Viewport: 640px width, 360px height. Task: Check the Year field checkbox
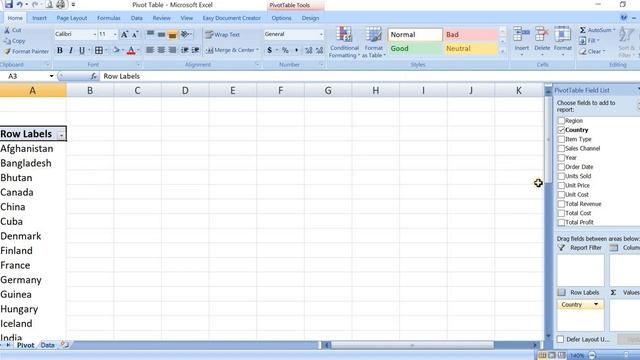point(561,158)
